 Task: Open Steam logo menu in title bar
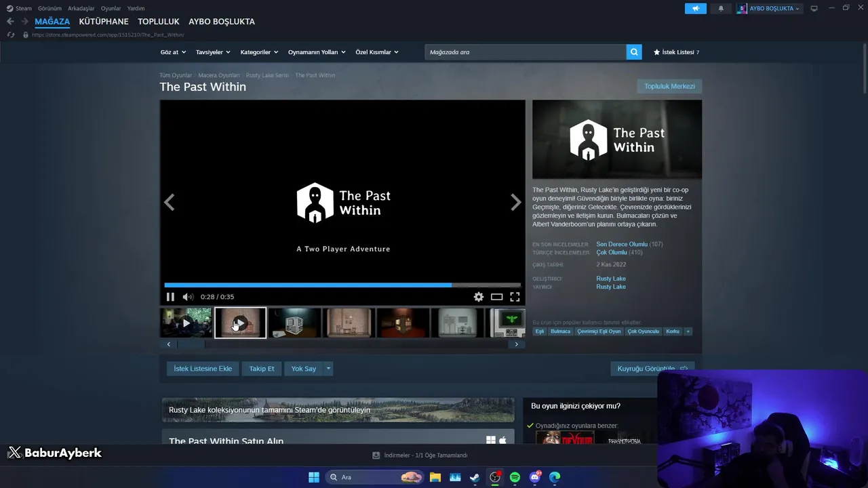point(19,8)
